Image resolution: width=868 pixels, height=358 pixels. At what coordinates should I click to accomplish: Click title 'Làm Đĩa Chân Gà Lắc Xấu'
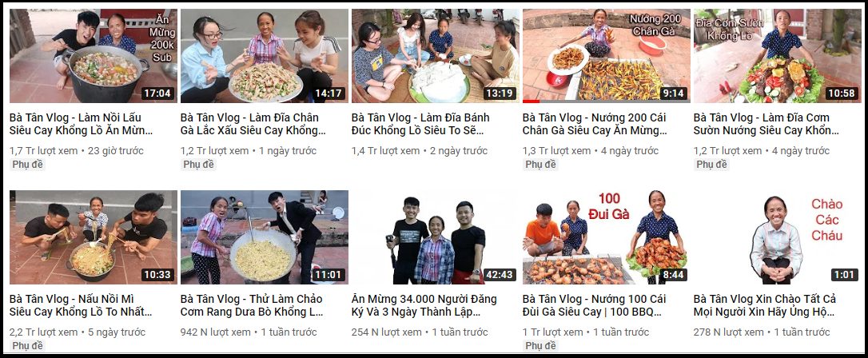253,125
